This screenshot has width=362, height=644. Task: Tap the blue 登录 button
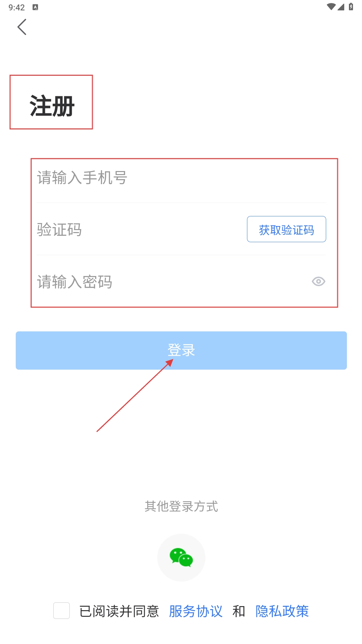[181, 351]
